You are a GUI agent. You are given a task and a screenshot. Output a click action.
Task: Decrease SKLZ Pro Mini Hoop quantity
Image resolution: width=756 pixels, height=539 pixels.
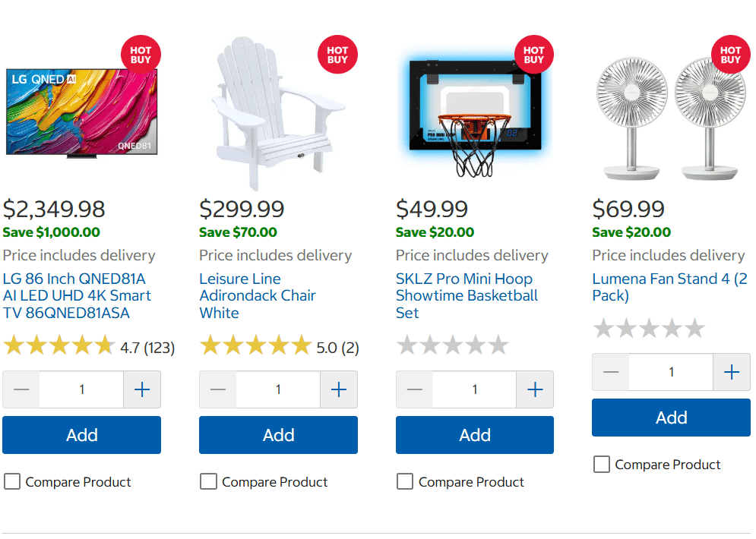click(x=415, y=389)
